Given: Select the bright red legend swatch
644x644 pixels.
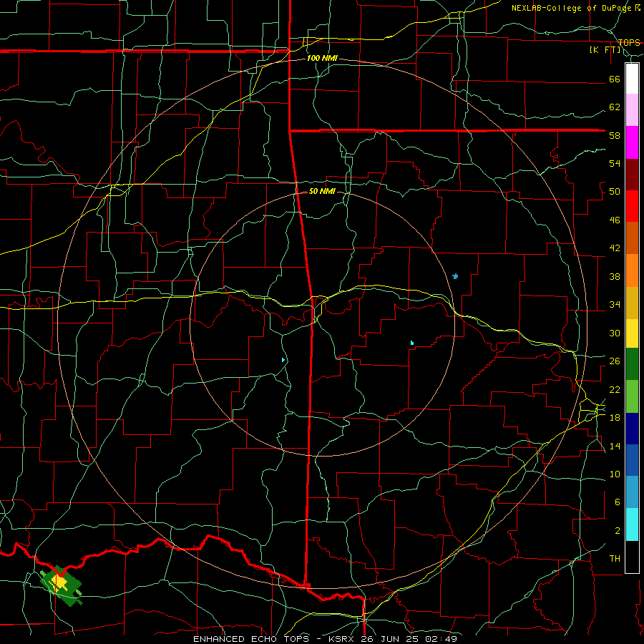Looking at the screenshot, I should tap(632, 206).
